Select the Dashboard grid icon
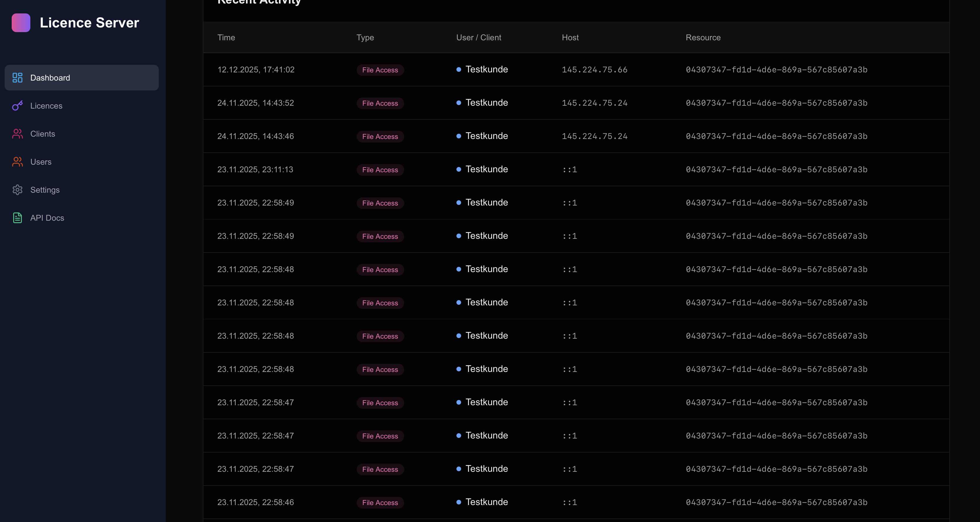Viewport: 980px width, 522px height. (17, 78)
